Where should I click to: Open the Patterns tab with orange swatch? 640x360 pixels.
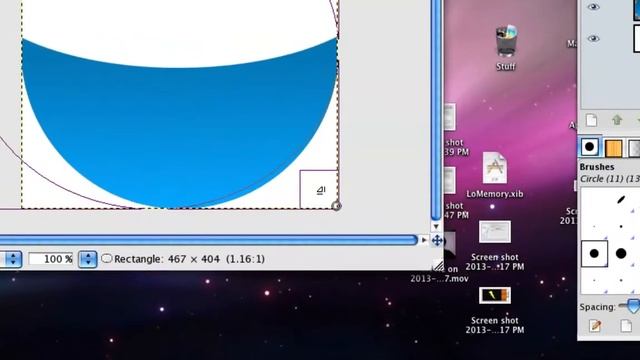tap(613, 148)
